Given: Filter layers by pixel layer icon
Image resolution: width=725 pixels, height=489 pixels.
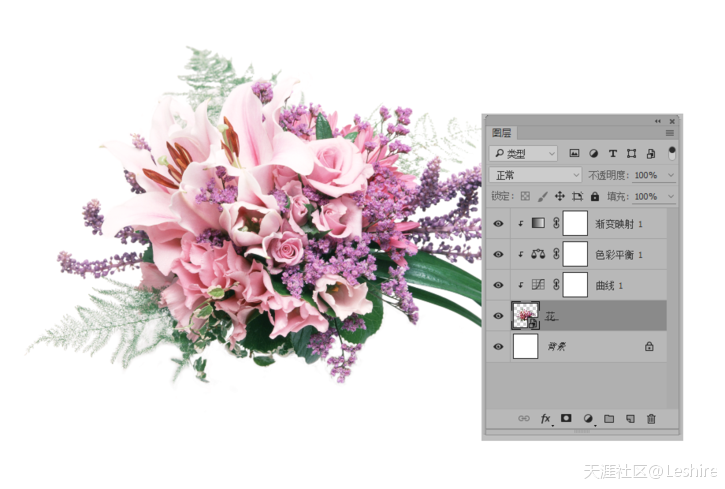Looking at the screenshot, I should (574, 153).
